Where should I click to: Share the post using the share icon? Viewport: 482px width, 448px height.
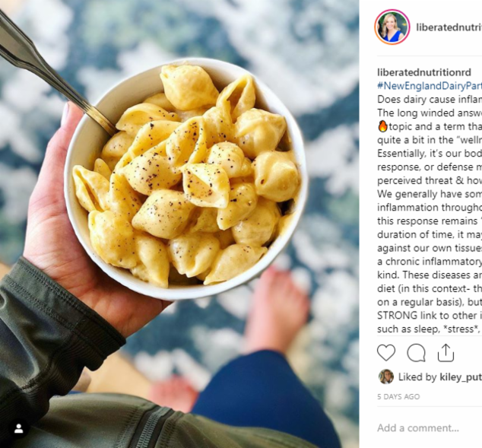[446, 353]
